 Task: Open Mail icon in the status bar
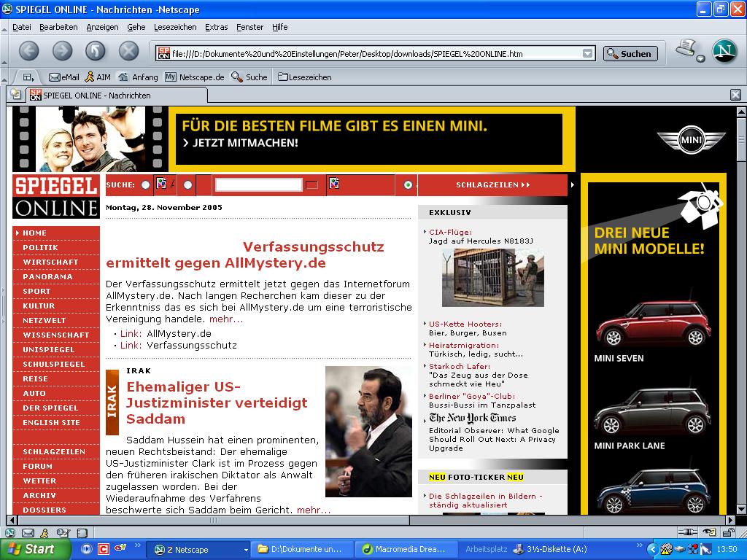28,533
